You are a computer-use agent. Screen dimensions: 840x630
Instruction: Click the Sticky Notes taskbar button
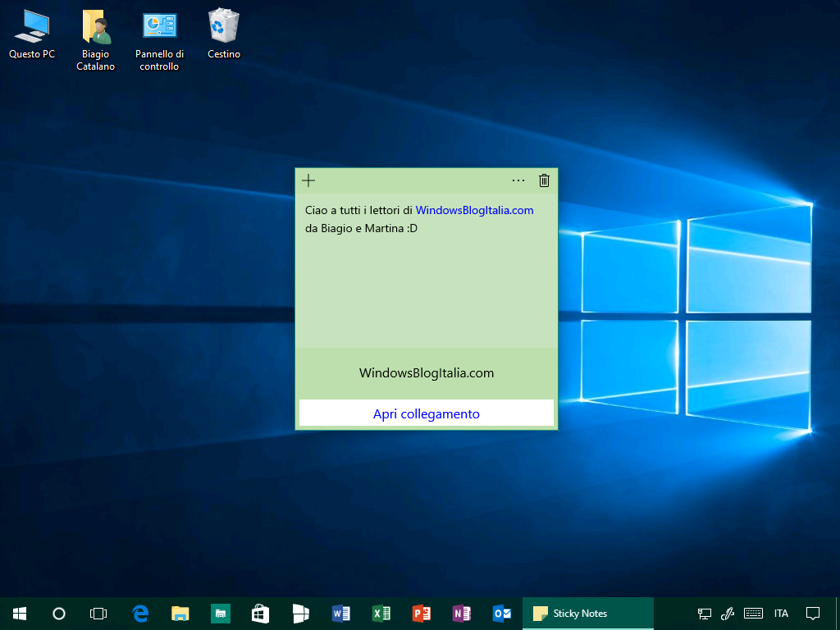[587, 614]
